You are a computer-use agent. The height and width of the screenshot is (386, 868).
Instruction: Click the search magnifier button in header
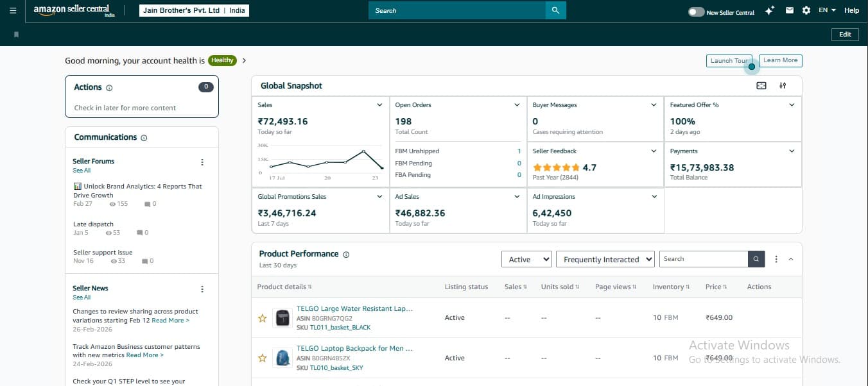[x=556, y=10]
